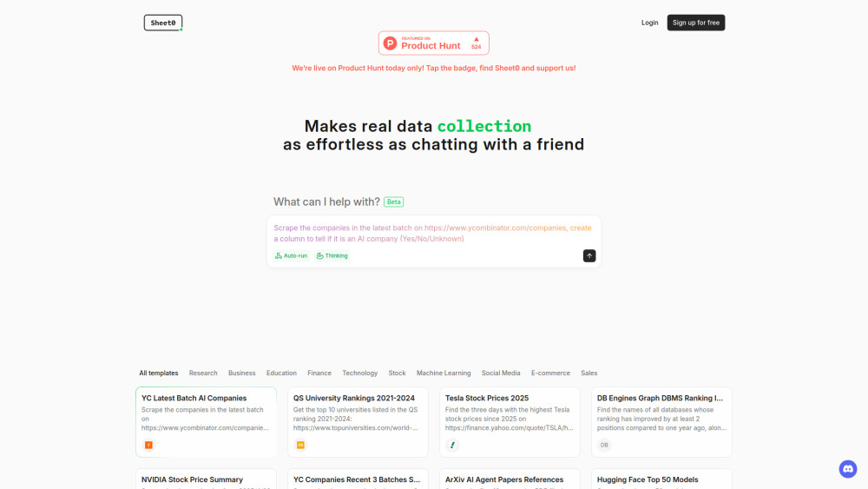Toggle the Thinking mode

click(x=332, y=255)
